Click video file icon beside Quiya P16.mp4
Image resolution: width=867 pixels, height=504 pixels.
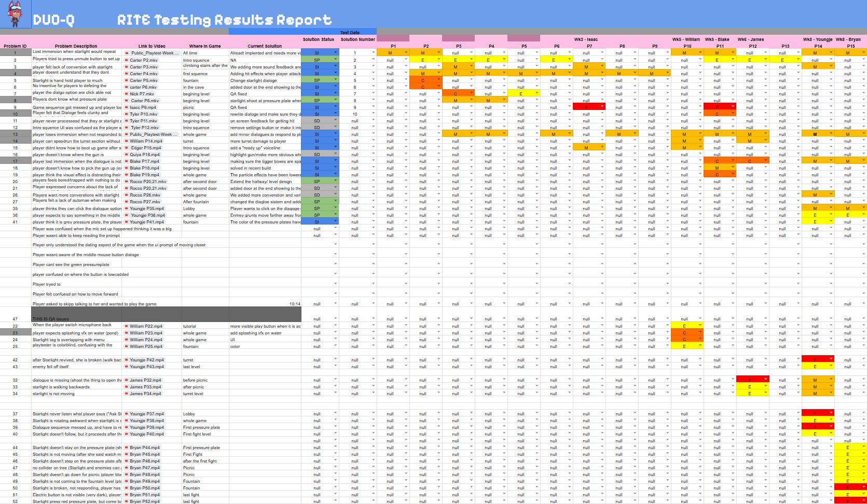[x=126, y=155]
